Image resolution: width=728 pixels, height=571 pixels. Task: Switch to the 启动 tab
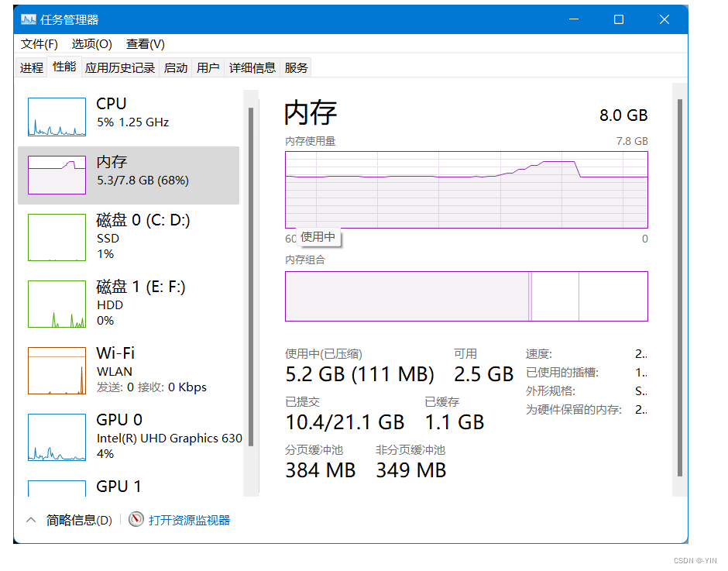(x=176, y=68)
